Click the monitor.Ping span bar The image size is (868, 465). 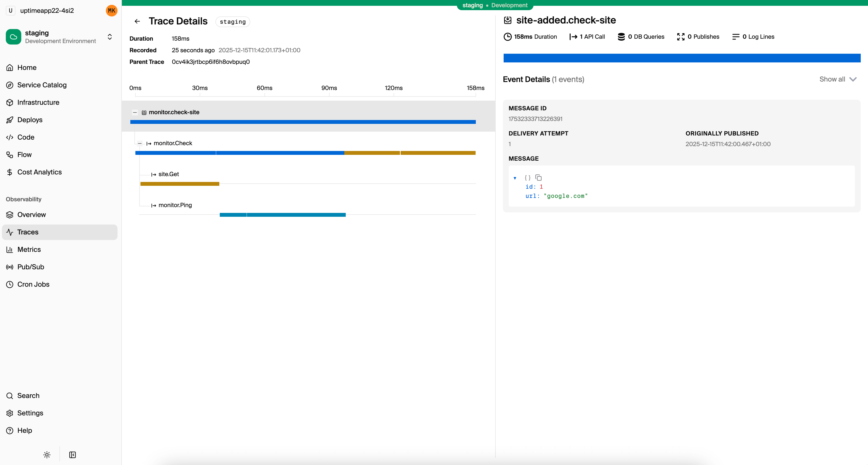282,215
